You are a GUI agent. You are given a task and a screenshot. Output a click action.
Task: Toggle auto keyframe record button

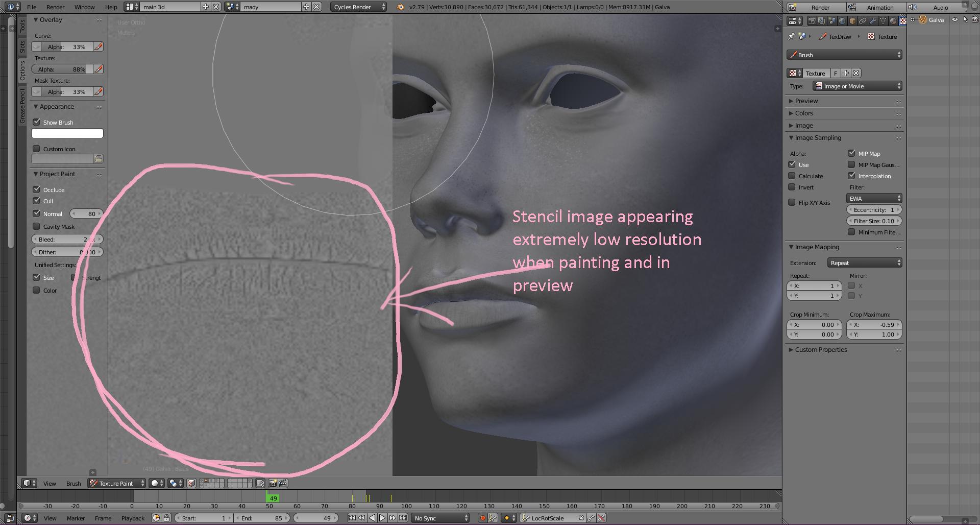point(482,518)
